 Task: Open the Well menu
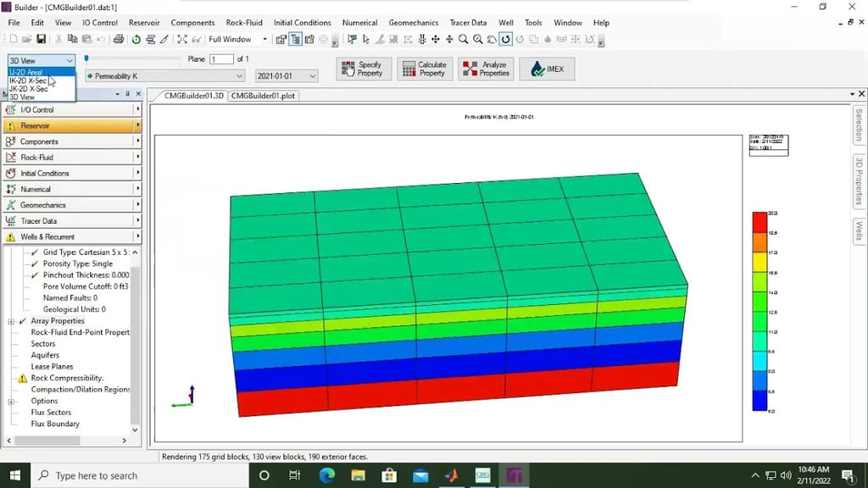[x=506, y=23]
